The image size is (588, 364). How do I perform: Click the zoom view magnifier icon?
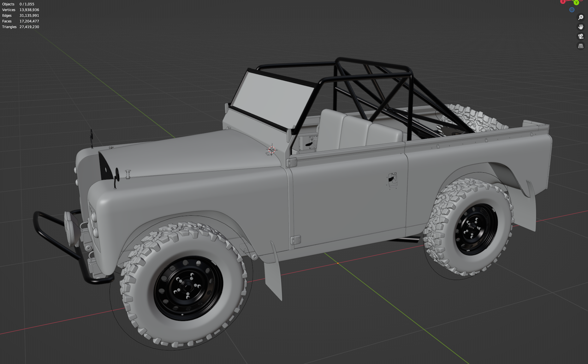580,17
